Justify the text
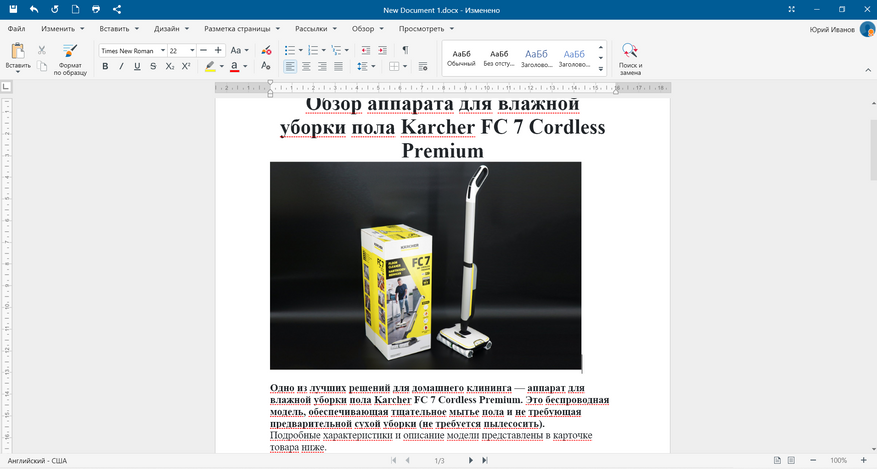Screen dimensions: 877x469 point(338,67)
